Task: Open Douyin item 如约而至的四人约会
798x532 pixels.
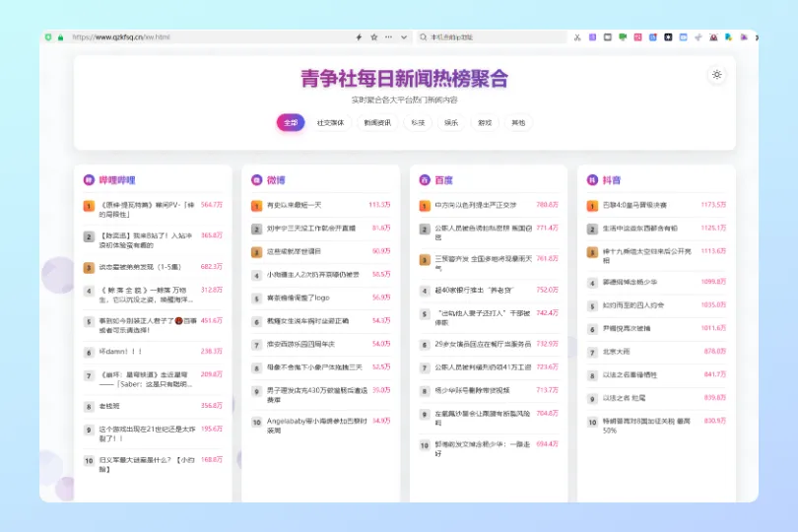Action: [633, 305]
